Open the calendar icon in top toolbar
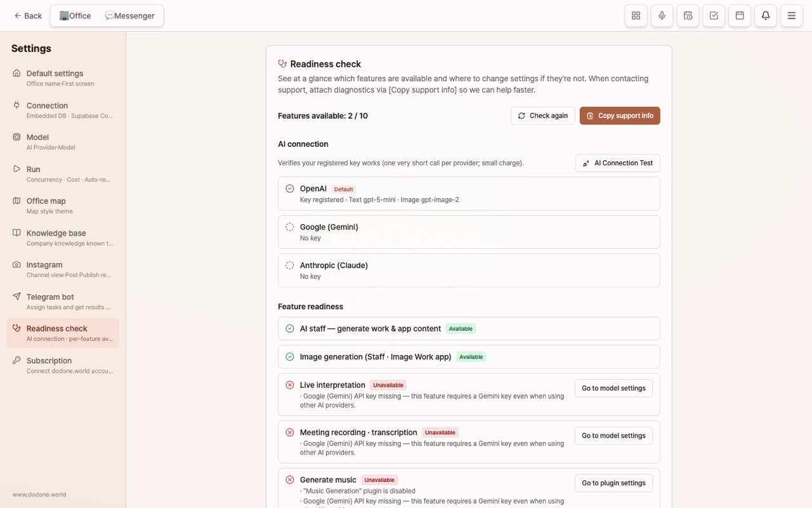The height and width of the screenshot is (508, 812). [740, 16]
